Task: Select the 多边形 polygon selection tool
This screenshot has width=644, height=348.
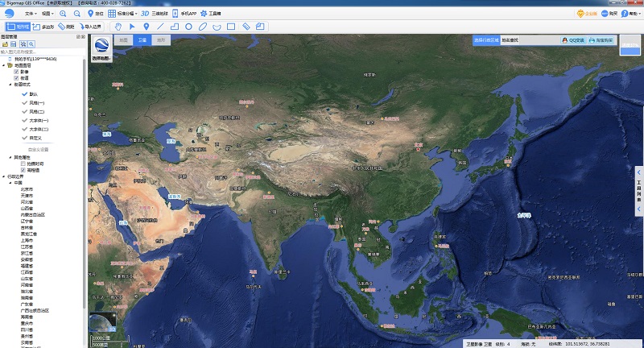Action: coord(43,27)
